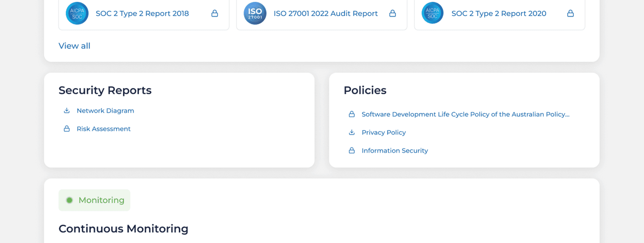This screenshot has width=644, height=243.
Task: Click the AICPA SOC badge for 2020 report
Action: [432, 13]
